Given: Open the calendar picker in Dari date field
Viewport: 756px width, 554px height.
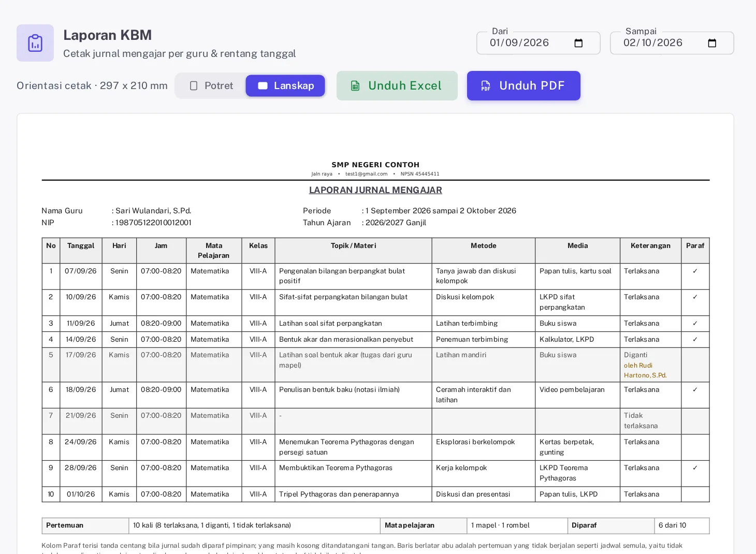Looking at the screenshot, I should click(x=578, y=43).
